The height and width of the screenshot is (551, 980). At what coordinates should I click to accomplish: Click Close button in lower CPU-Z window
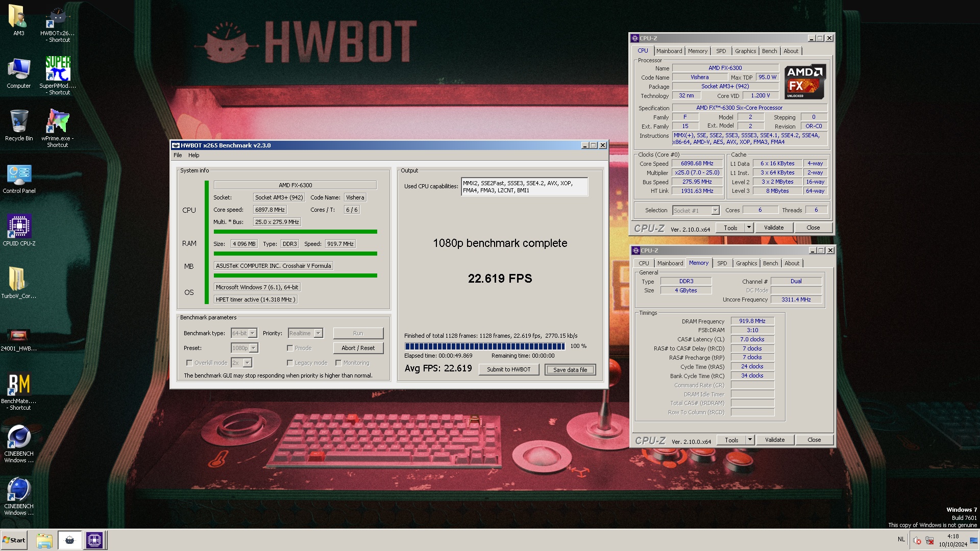[x=814, y=440]
